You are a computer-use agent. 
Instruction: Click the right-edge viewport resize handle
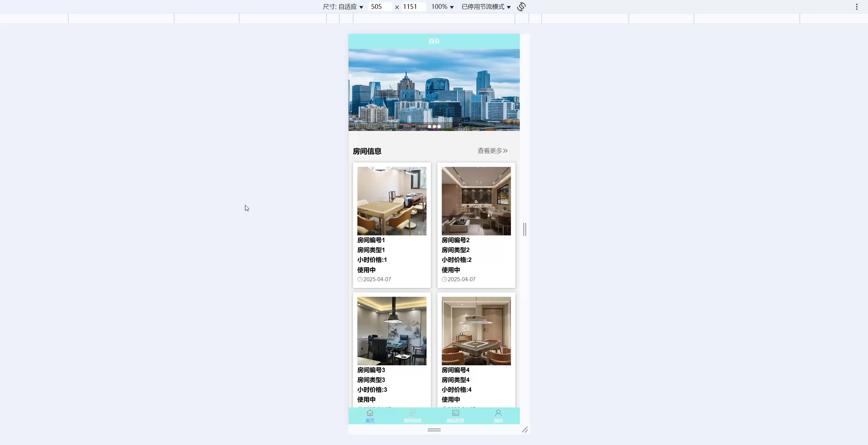point(525,229)
